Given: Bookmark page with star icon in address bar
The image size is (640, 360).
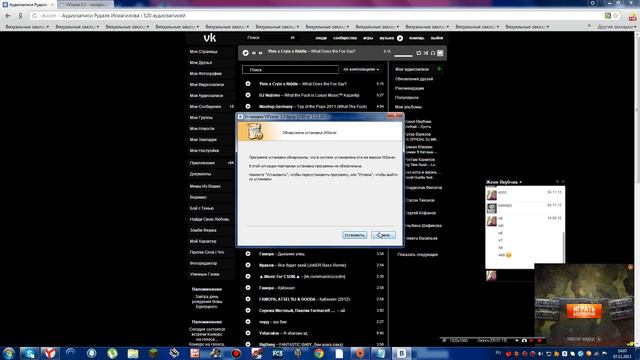Looking at the screenshot, I should [616, 16].
